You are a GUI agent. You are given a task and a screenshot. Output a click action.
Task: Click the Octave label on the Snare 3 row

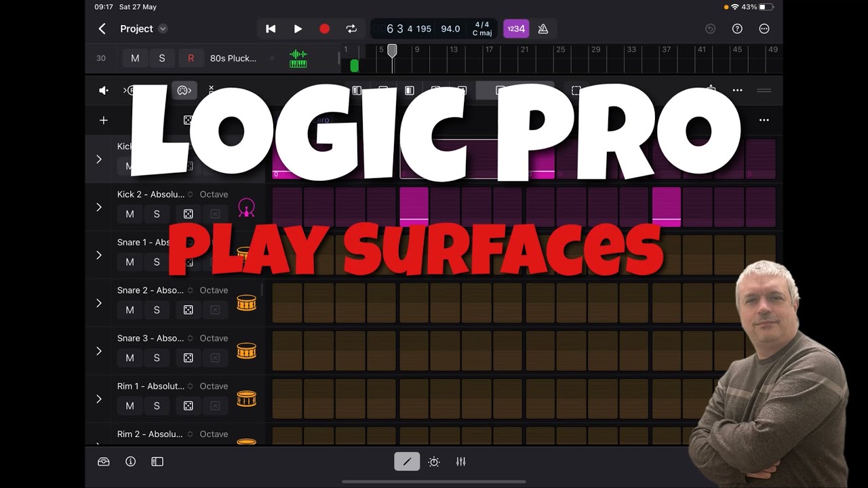coord(214,338)
